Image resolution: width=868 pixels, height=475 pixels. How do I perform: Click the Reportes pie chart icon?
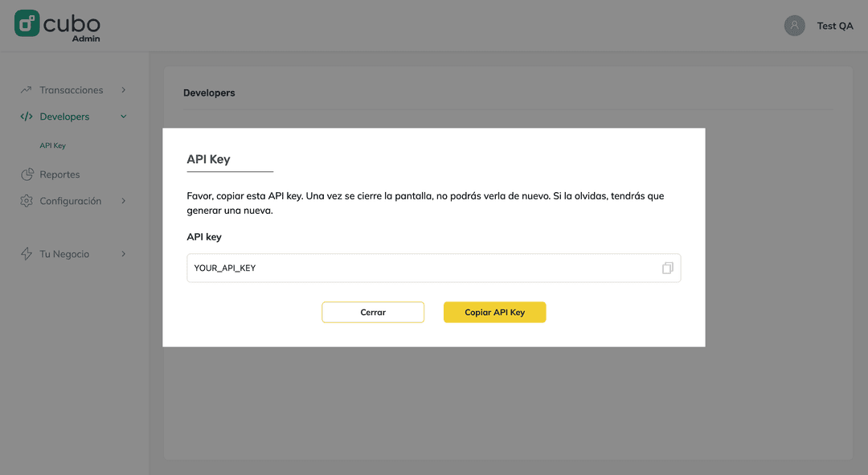pyautogui.click(x=27, y=174)
